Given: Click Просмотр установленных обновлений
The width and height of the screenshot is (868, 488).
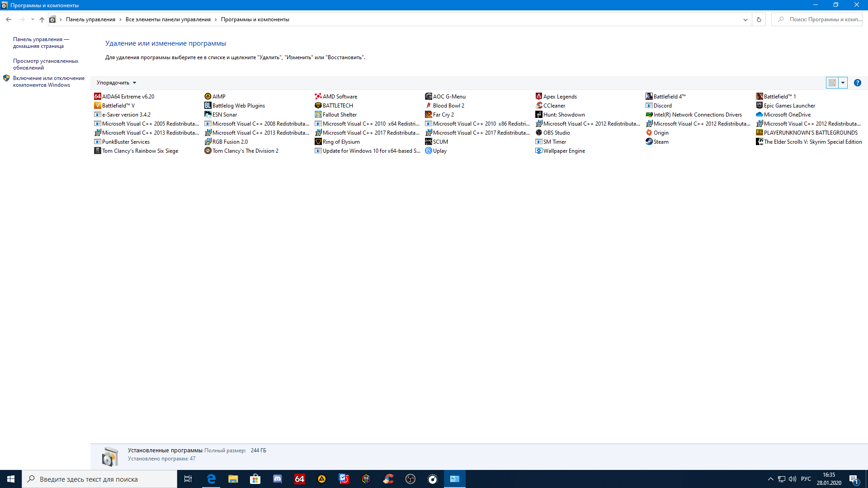Looking at the screenshot, I should tap(45, 64).
